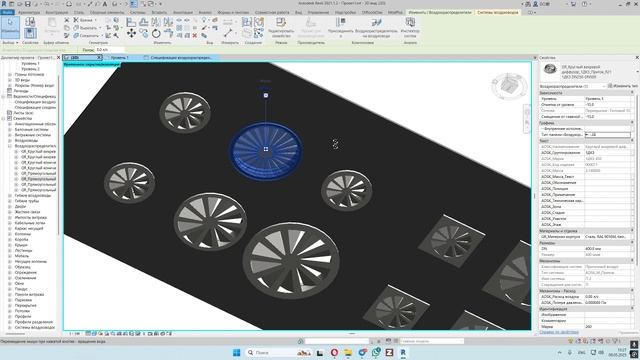640x360 pixels.
Task: Select the Лестницы family category
Action: coord(23,251)
